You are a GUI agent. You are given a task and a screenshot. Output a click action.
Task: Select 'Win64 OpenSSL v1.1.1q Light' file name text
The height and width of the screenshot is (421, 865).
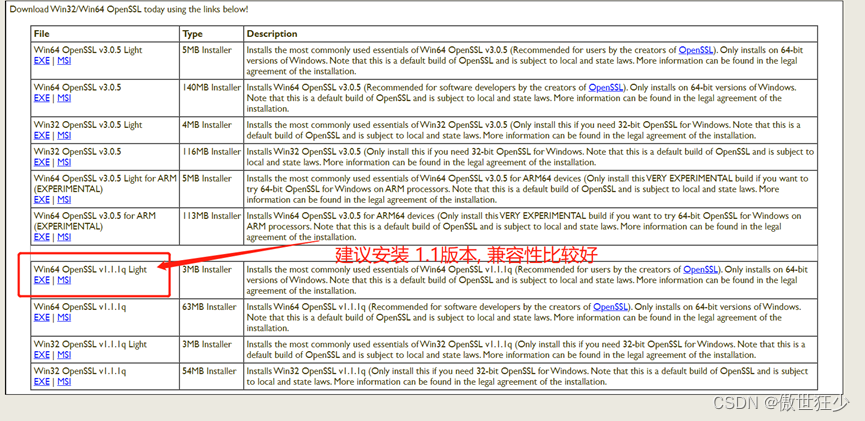(x=90, y=270)
